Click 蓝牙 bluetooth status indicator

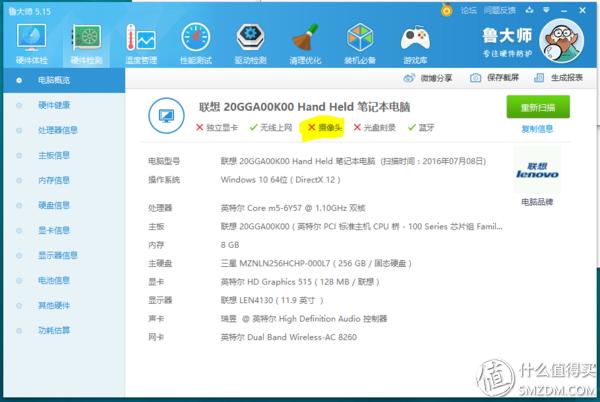coord(421,127)
